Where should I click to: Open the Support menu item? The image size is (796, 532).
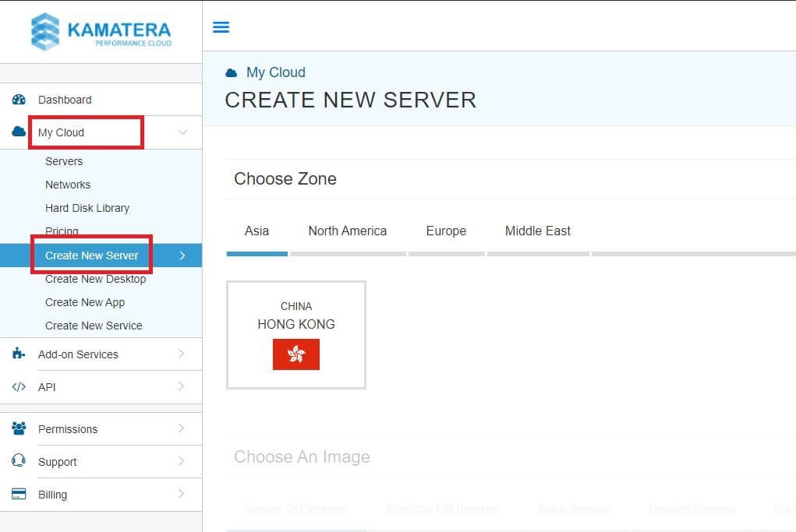click(x=101, y=461)
